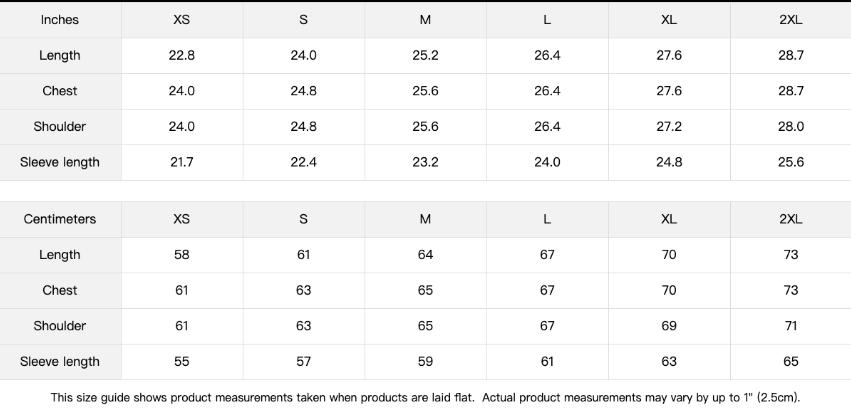851x414 pixels.
Task: Click the 2XL column header in the Inches table
Action: (790, 20)
